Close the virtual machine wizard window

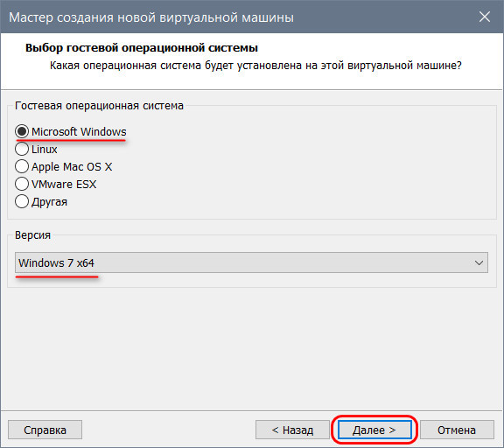pyautogui.click(x=485, y=17)
